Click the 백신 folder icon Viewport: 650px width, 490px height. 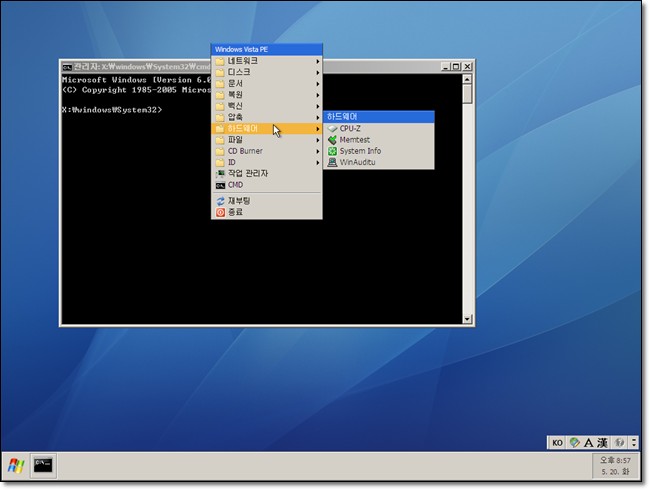point(220,106)
